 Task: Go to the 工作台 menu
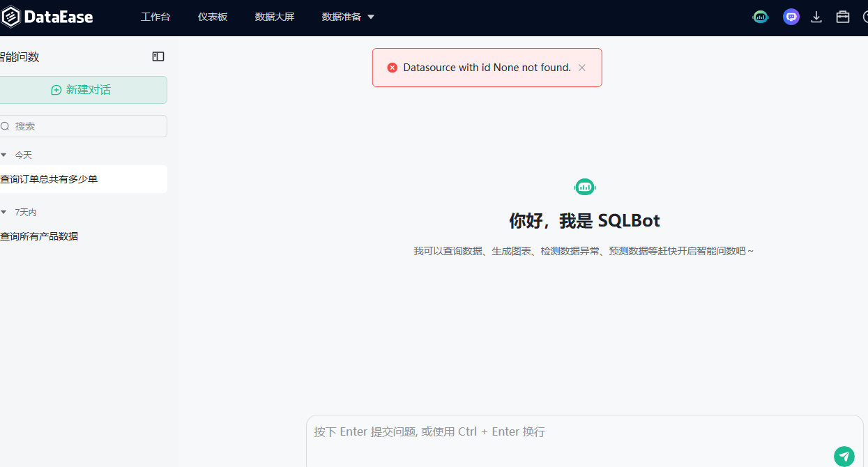pyautogui.click(x=155, y=17)
